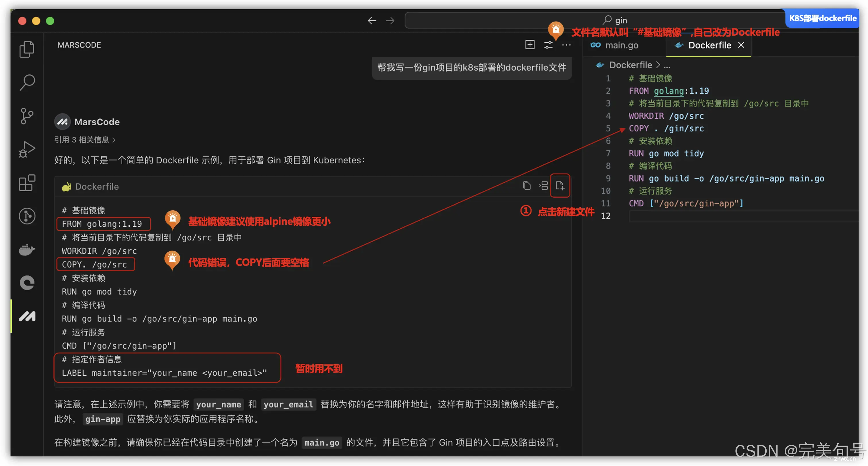Open Run and Debug view
Viewport: 868px width, 466px height.
point(27,149)
